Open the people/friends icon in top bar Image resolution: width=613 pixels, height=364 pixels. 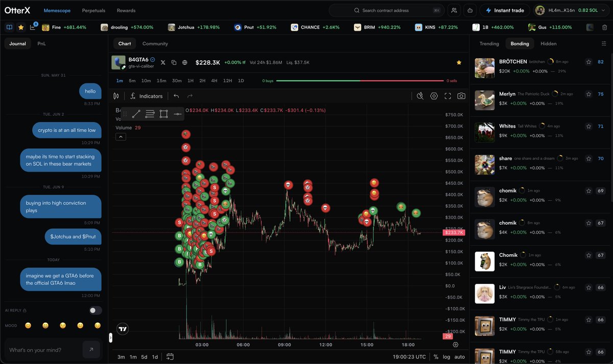[453, 10]
